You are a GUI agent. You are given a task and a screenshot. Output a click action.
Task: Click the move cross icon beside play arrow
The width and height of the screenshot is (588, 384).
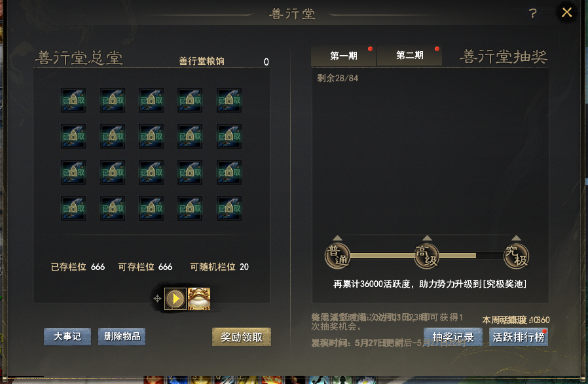point(158,299)
